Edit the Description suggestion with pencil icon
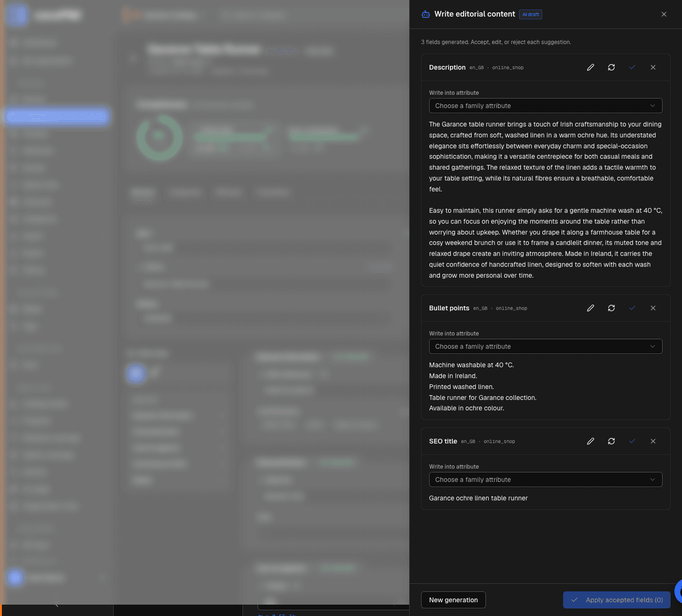 click(x=591, y=67)
